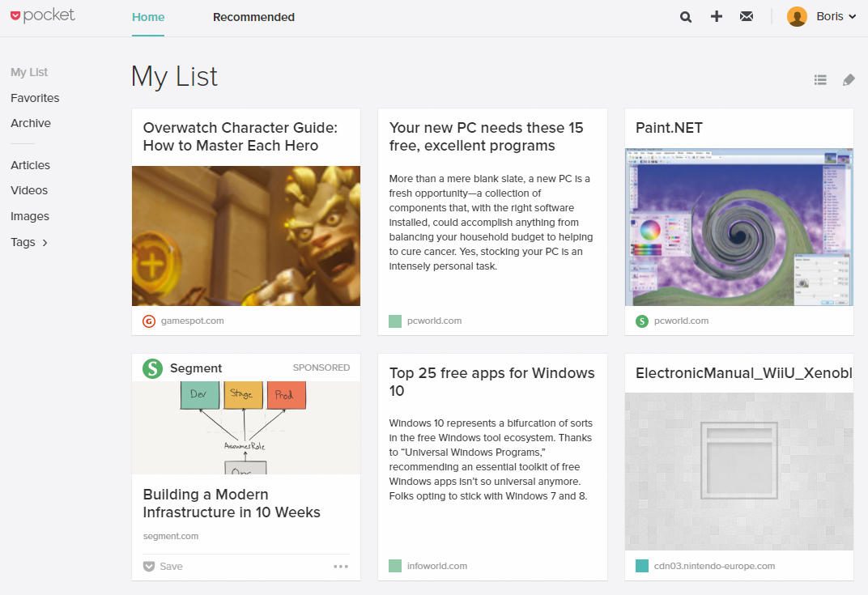Click the excerpt starting 'Windows 10 represents a bifurcation'

[x=491, y=459]
